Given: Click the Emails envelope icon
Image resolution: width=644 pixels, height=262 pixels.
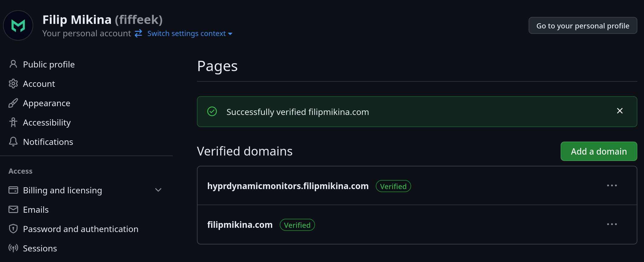Looking at the screenshot, I should coord(13,209).
